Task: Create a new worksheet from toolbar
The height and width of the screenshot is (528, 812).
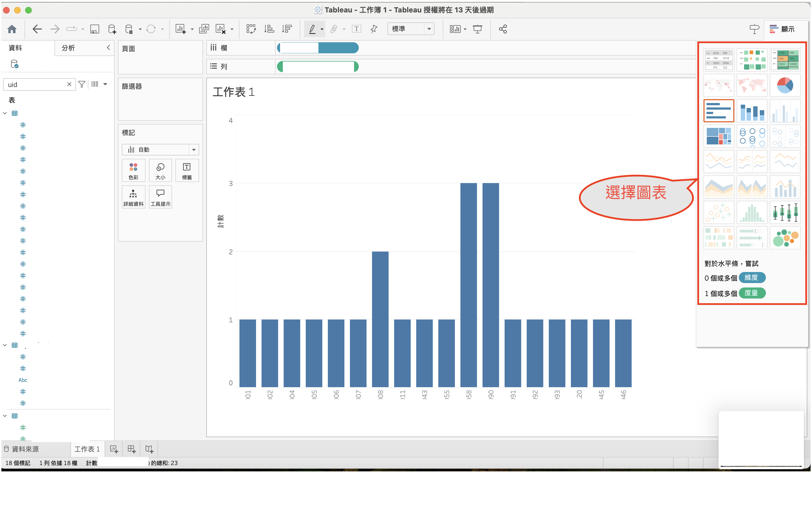Action: pyautogui.click(x=180, y=29)
